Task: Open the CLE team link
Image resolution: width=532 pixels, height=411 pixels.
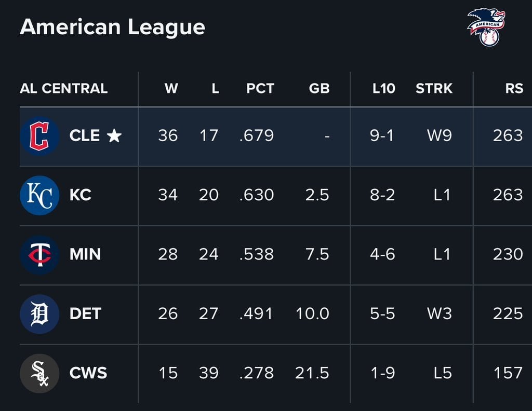Action: [85, 135]
